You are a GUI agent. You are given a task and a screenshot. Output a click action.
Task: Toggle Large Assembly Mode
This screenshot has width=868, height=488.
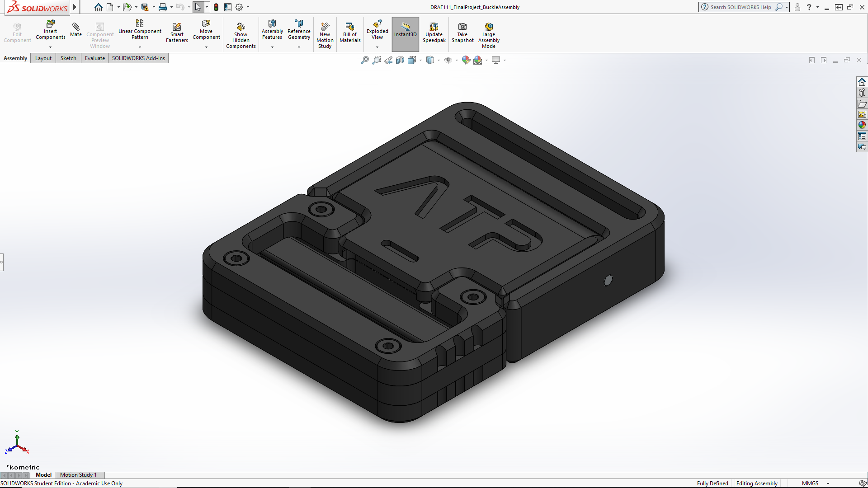(489, 32)
